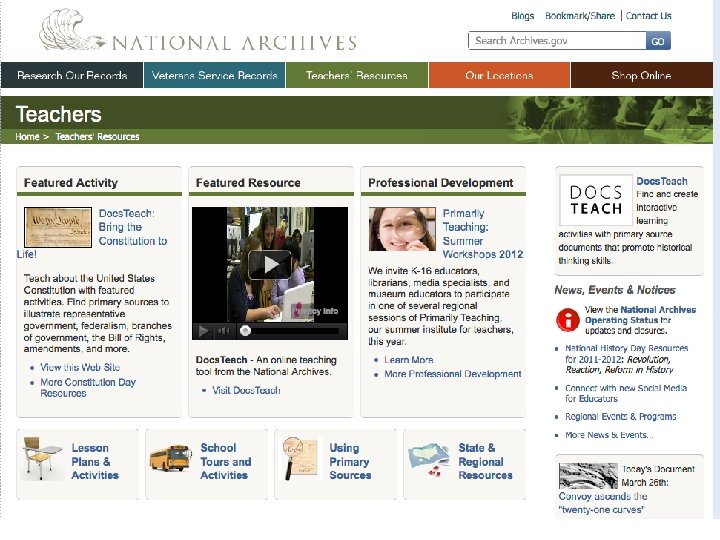Screen dimensions: 720x540
Task: Click the Featured Activity heading
Action: 71,183
